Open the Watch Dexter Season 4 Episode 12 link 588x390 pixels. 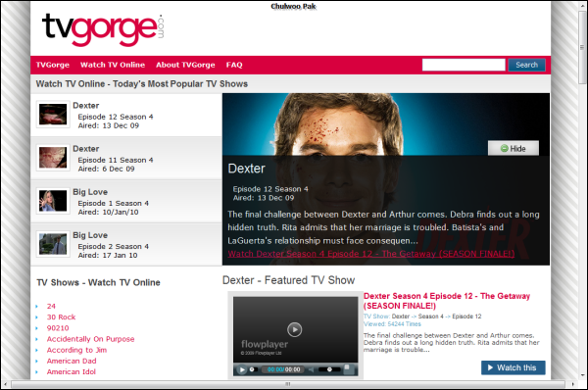[371, 254]
